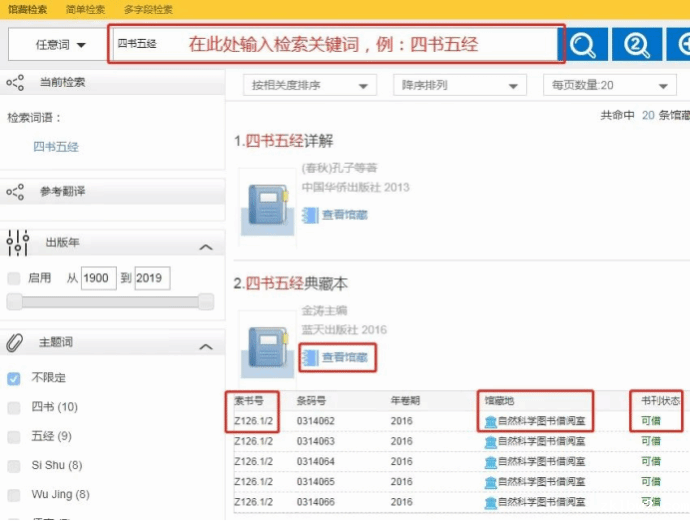Image resolution: width=690 pixels, height=522 pixels.
Task: Click the slider settings icon beside 出版年
Action: pyautogui.click(x=17, y=242)
